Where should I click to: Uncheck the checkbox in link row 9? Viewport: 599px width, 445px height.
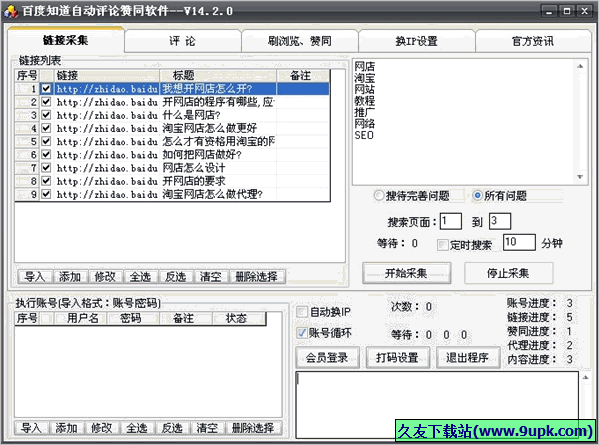pyautogui.click(x=46, y=194)
